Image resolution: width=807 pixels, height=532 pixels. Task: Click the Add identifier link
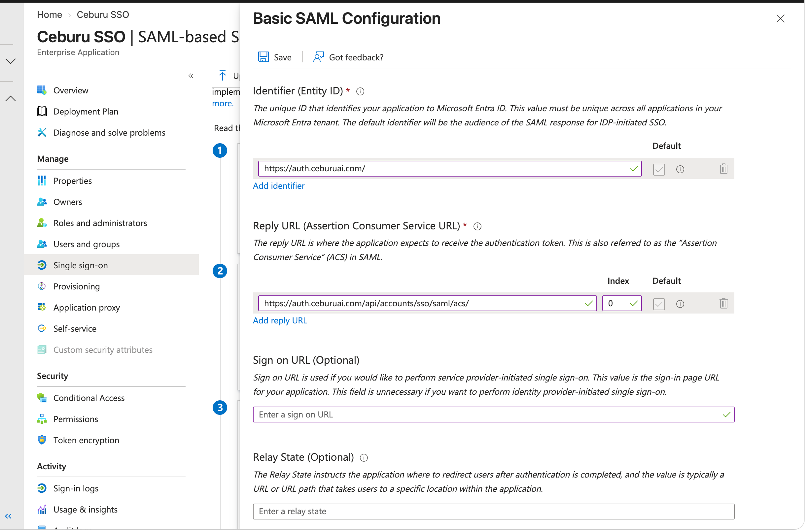coord(279,186)
